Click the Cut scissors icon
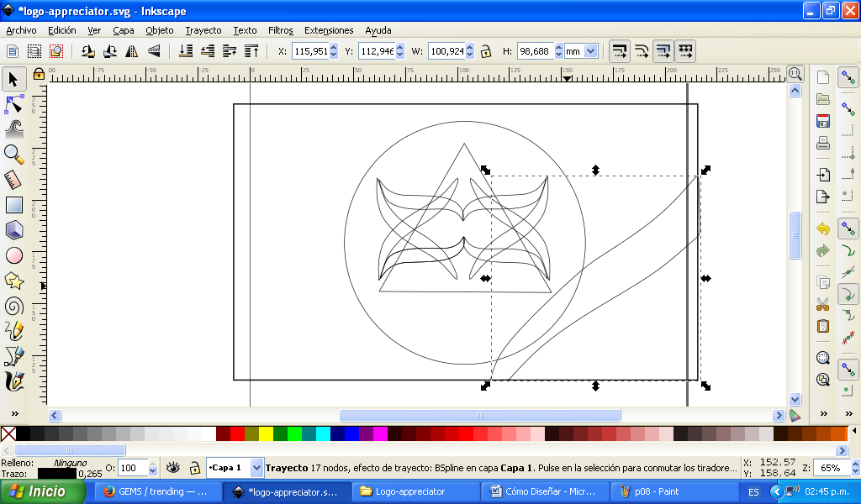The image size is (861, 504). click(x=822, y=304)
